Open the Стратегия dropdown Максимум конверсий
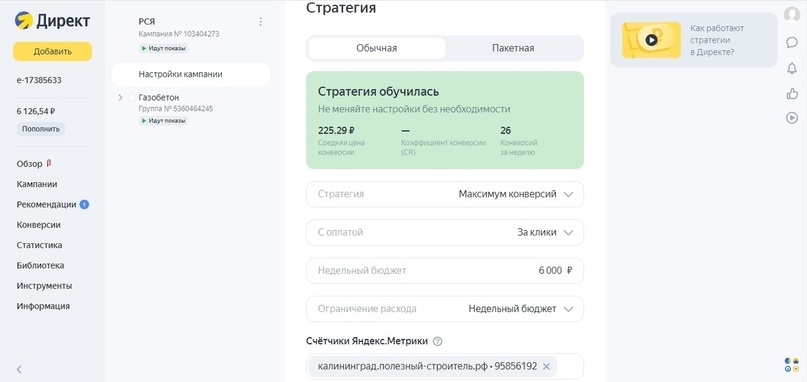This screenshot has width=807, height=382. (445, 194)
